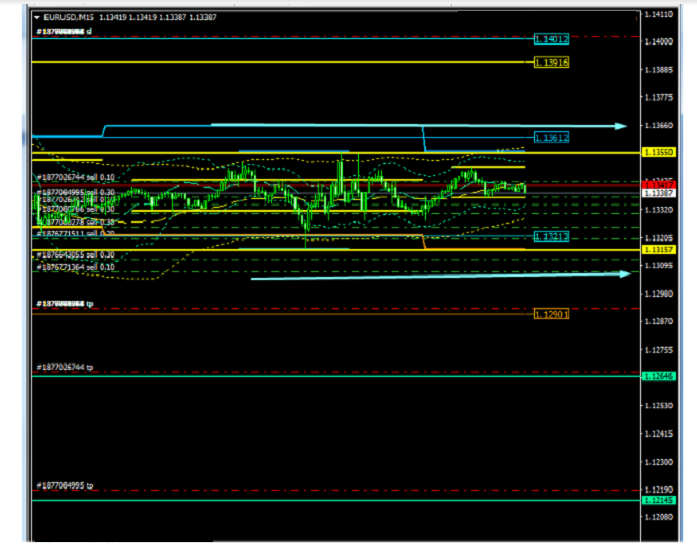This screenshot has height=550, width=697.
Task: Select the #1877064995 tp take-profit label
Action: tap(65, 485)
